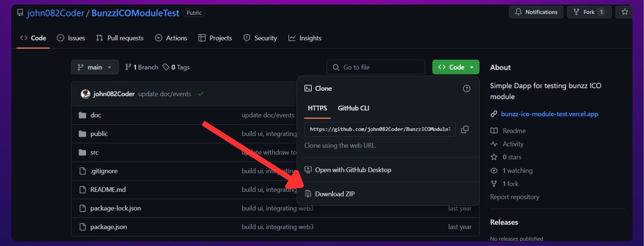Click the file icon beside README.md
The height and width of the screenshot is (246, 644).
(x=82, y=190)
